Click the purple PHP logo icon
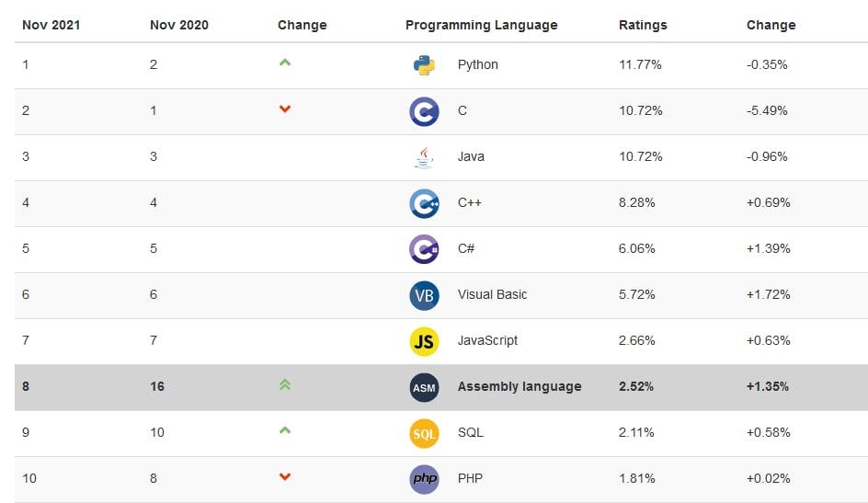This screenshot has width=868, height=503. coord(424,479)
